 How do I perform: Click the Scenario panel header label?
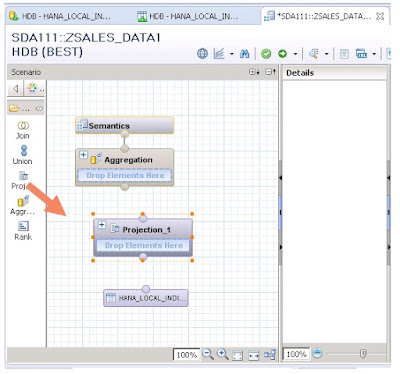26,72
